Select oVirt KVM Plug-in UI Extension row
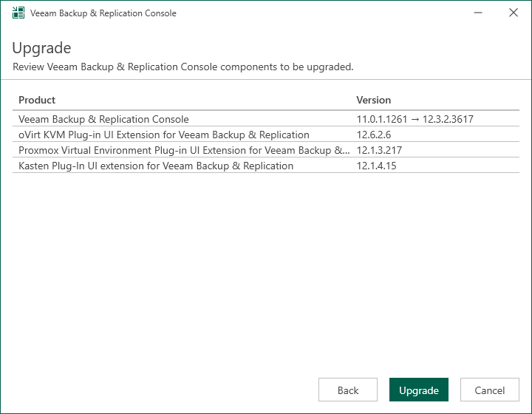532x414 pixels. pos(266,135)
